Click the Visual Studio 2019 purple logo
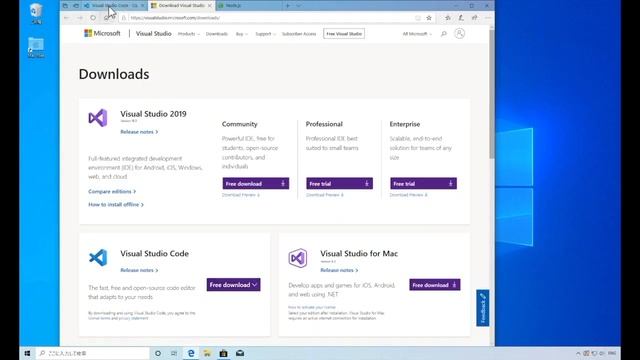The image size is (640, 360). pos(98,118)
